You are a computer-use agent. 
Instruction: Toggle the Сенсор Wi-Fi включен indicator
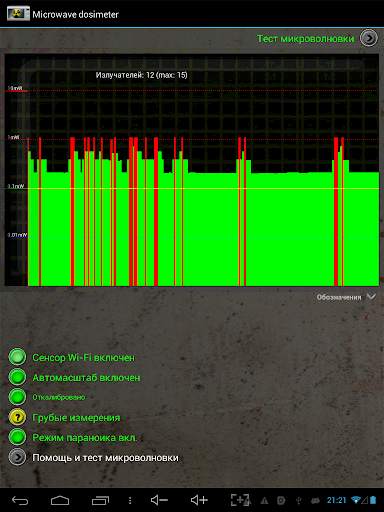click(17, 357)
